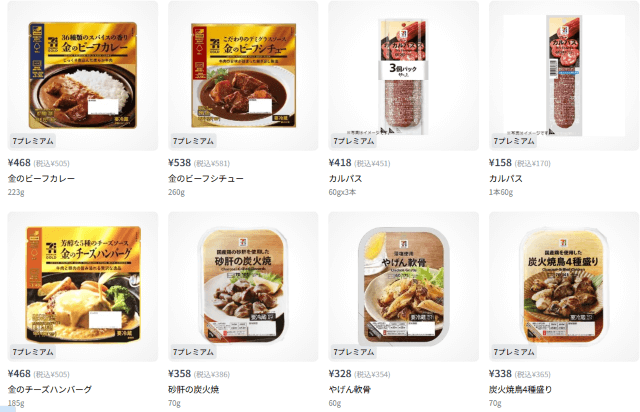The height and width of the screenshot is (412, 640).
Task: Select the single カルパス 1本60g product image
Action: click(564, 76)
